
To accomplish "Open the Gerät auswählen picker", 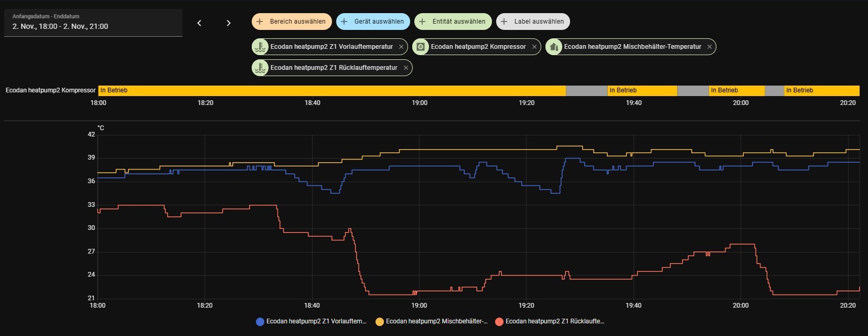I will (373, 22).
